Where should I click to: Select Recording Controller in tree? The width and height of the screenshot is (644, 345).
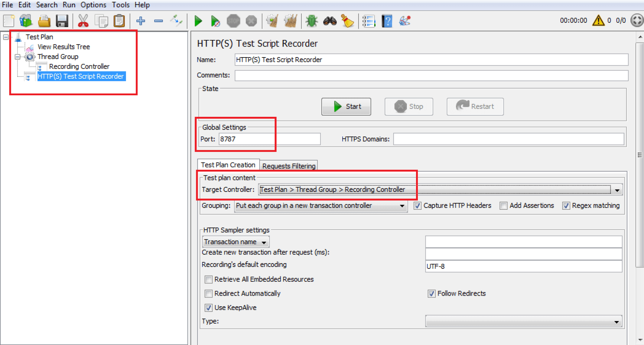[x=79, y=67]
